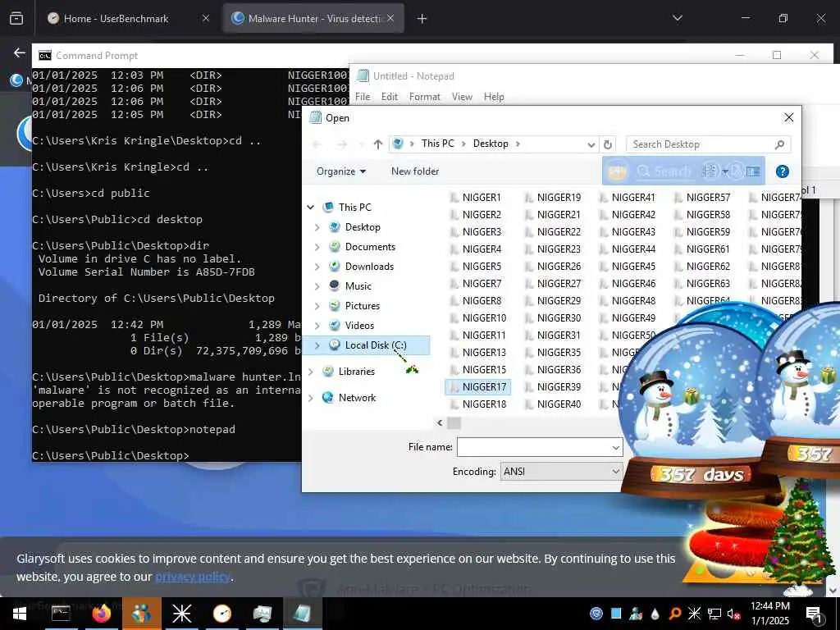This screenshot has height=630, width=840.
Task: Open the Notepad File menu
Action: click(x=363, y=97)
